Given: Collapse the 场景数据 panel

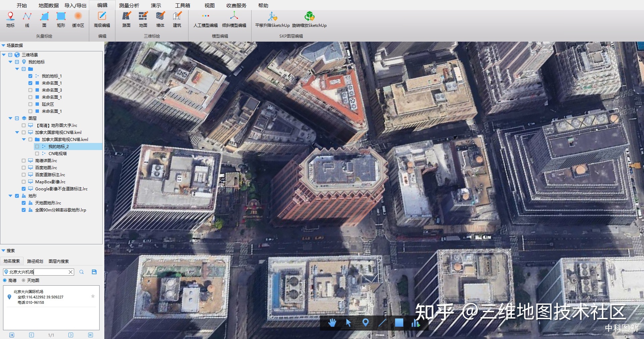Looking at the screenshot, I should pos(3,46).
